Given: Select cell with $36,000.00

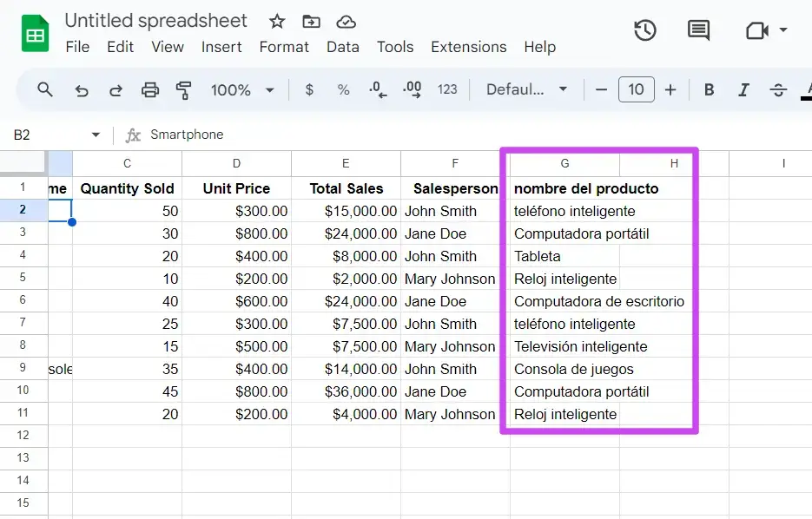Looking at the screenshot, I should click(x=346, y=391).
